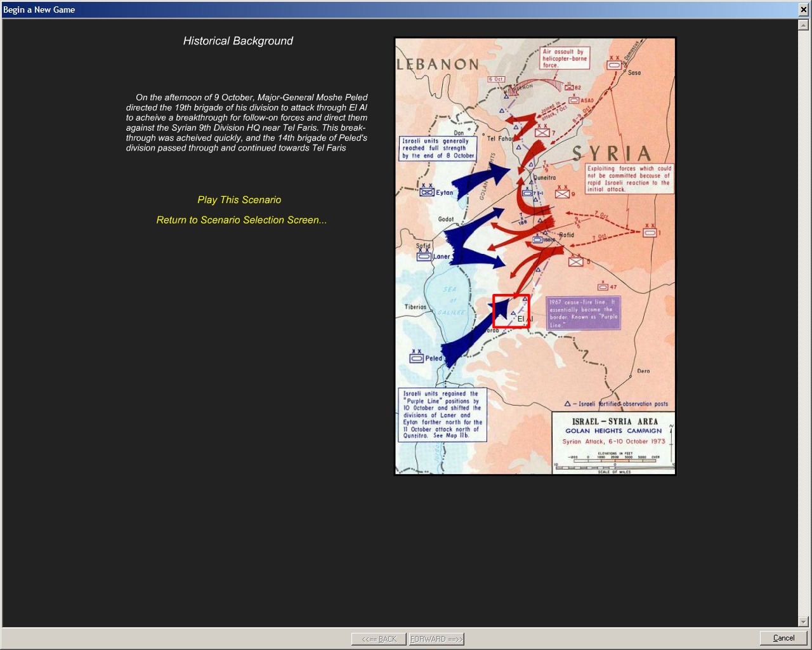This screenshot has width=812, height=650.
Task: Click the Syrian 1st division armor symbol
Action: 649,233
